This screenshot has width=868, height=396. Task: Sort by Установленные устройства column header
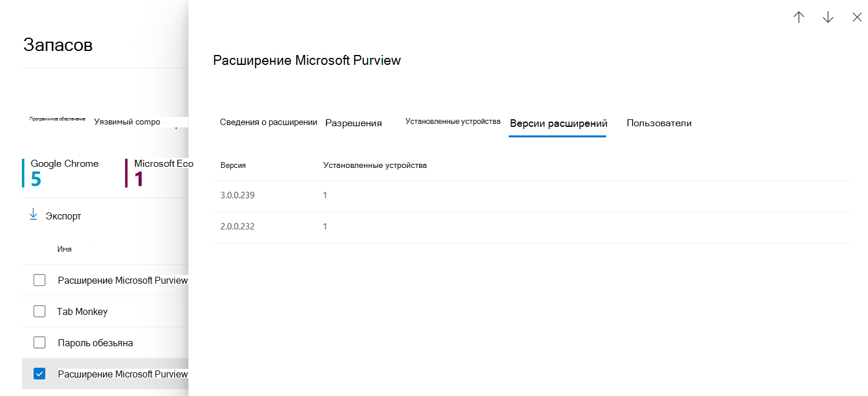point(375,165)
